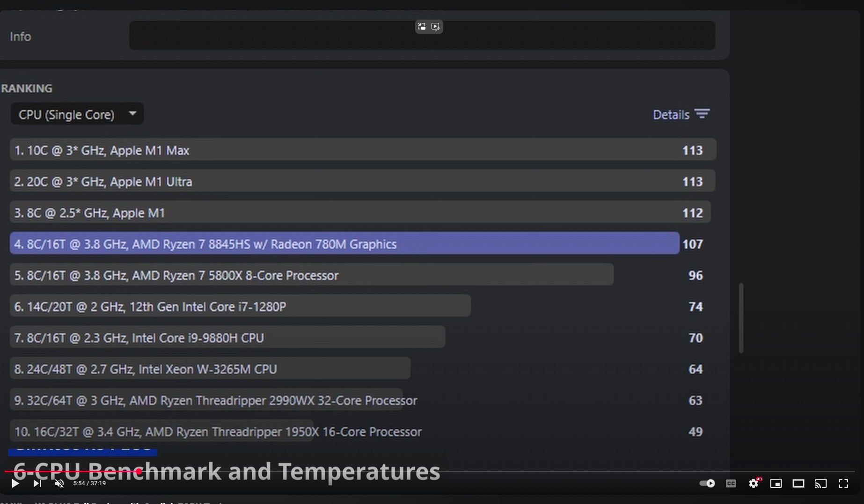Play the paused video
The width and height of the screenshot is (864, 504).
(x=15, y=483)
